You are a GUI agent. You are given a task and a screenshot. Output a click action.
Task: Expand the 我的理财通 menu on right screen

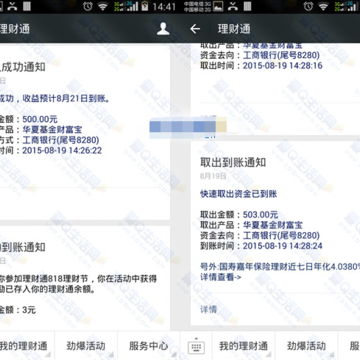(x=243, y=346)
